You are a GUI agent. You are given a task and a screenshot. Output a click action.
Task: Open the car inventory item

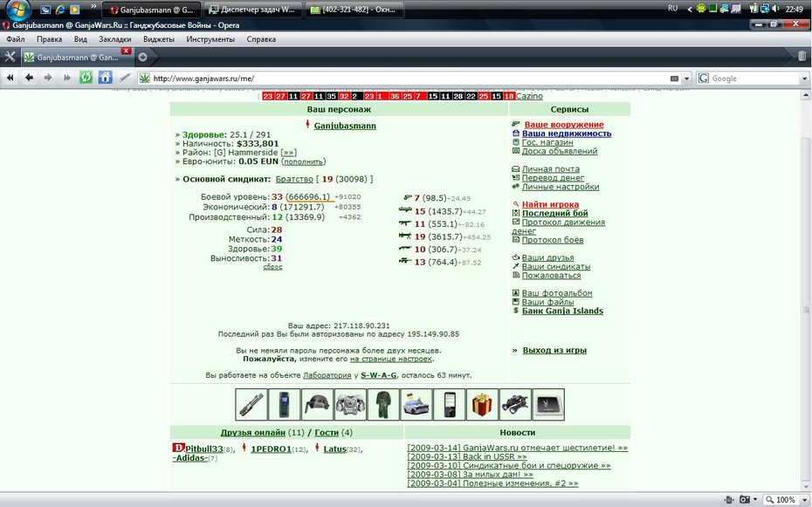click(x=416, y=405)
